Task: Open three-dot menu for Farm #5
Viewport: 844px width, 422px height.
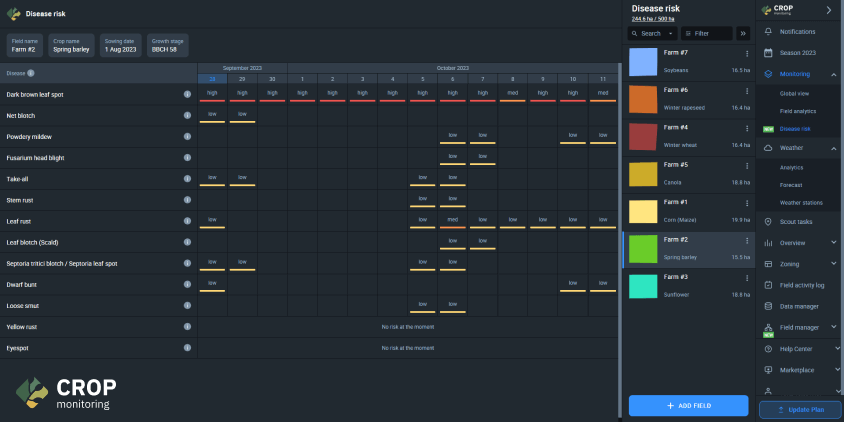Action: tap(747, 166)
